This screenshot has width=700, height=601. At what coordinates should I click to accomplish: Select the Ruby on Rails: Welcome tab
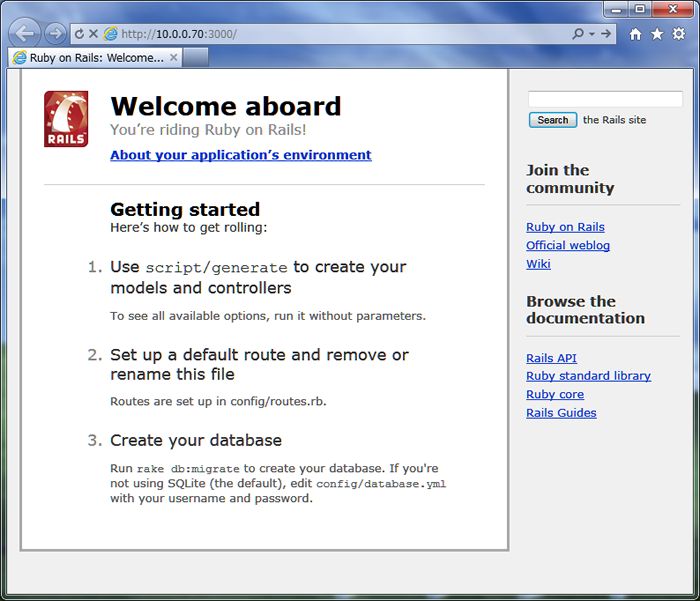(x=95, y=58)
